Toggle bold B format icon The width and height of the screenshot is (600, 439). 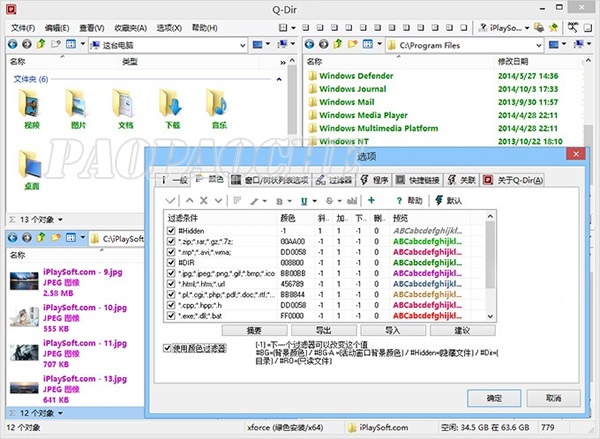click(x=279, y=201)
